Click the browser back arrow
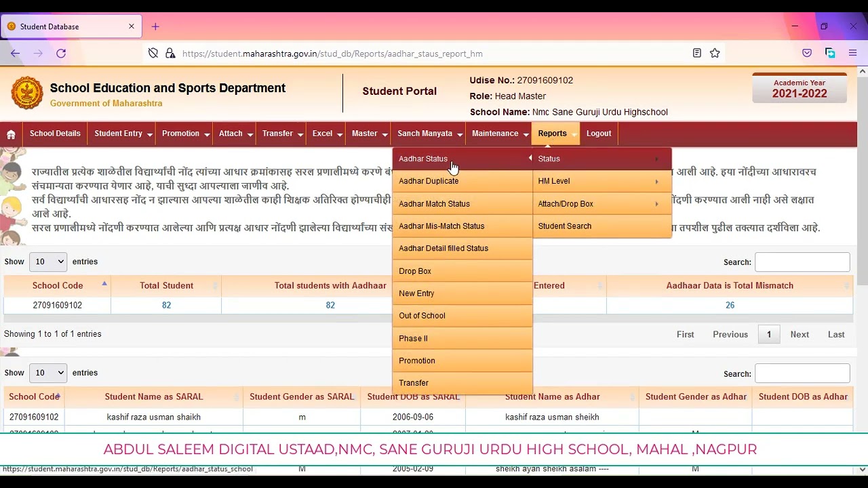 pos(15,54)
